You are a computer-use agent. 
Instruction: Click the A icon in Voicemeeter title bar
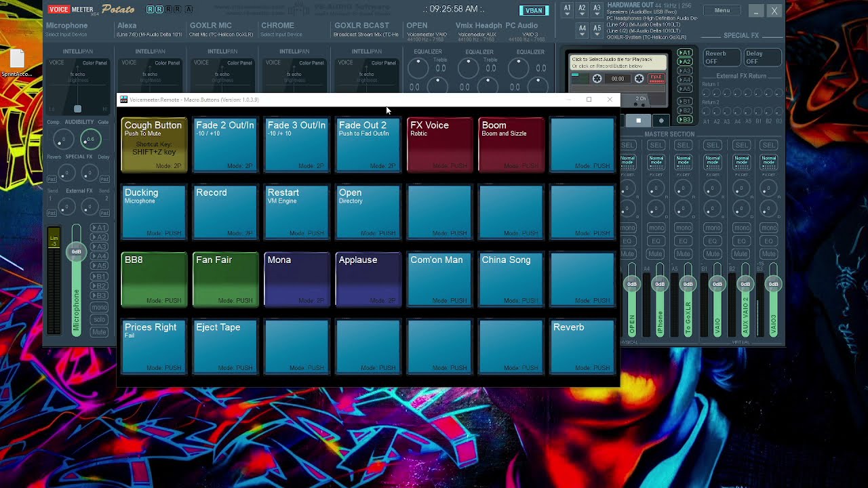click(x=189, y=9)
